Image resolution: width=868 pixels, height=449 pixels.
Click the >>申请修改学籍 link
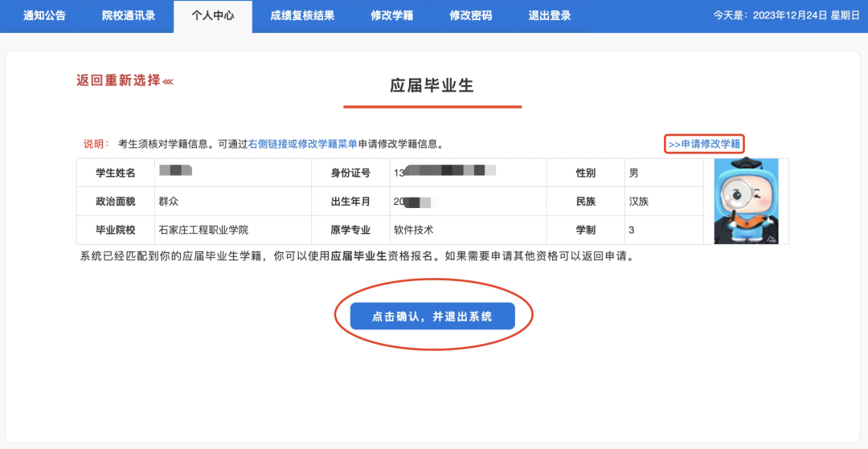704,145
